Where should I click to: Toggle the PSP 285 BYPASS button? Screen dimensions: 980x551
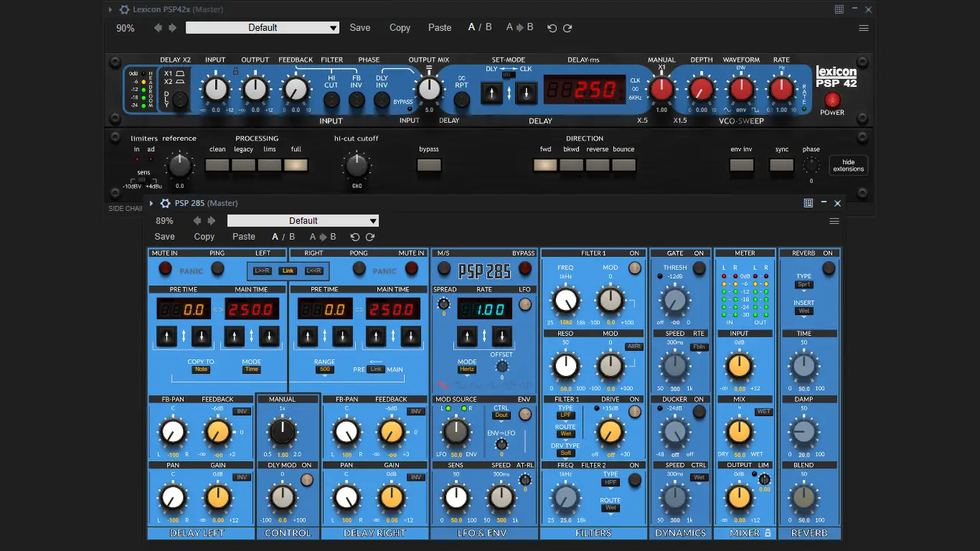(x=524, y=268)
